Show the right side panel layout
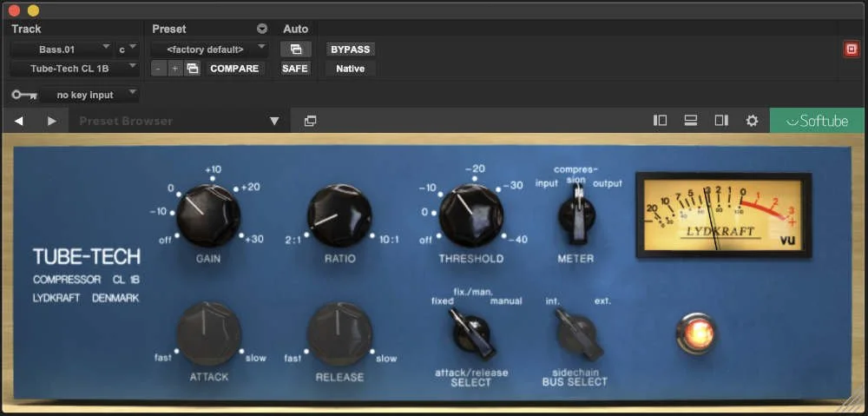Viewport: 868px width, 416px height. point(721,120)
